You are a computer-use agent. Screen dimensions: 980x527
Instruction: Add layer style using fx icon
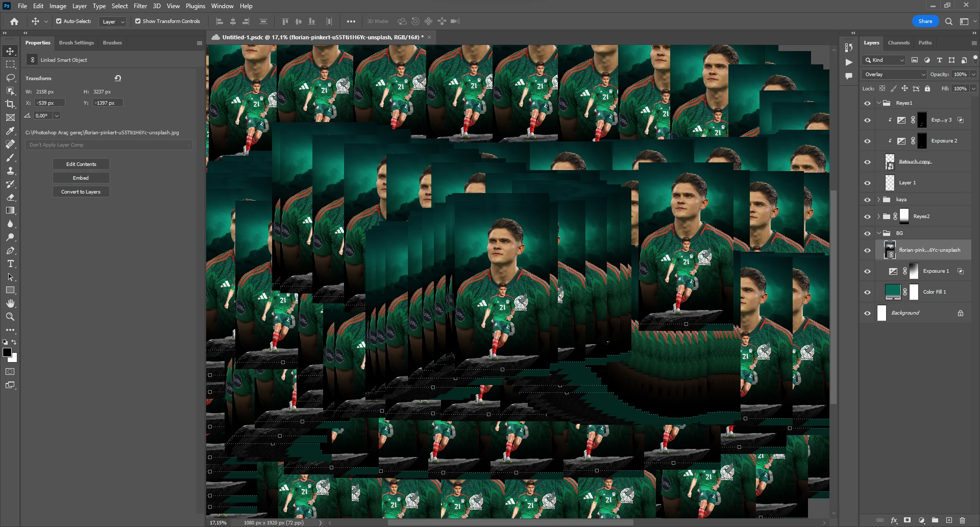(894, 520)
